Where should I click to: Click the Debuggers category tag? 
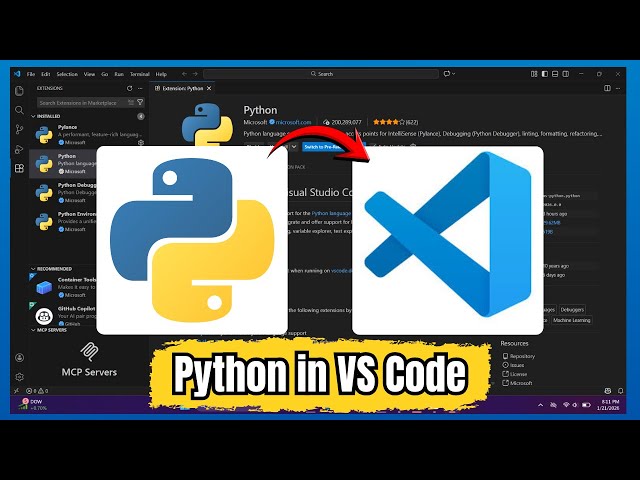click(572, 309)
